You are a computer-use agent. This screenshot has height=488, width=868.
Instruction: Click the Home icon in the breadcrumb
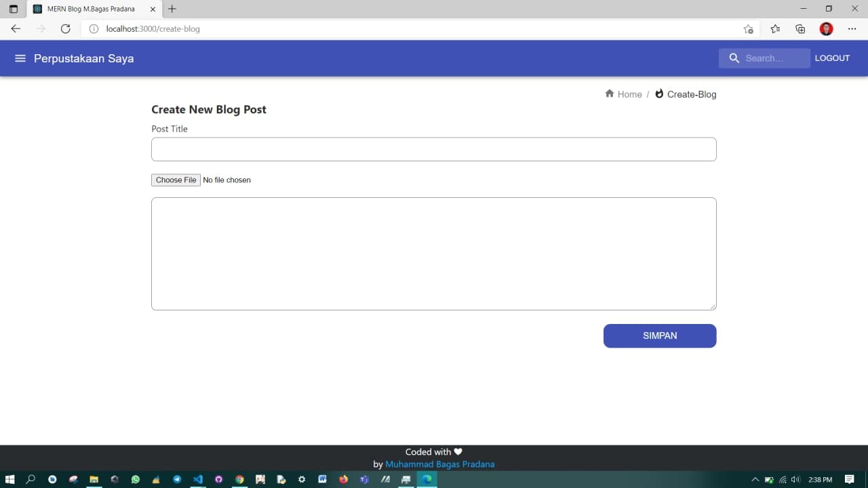(610, 94)
